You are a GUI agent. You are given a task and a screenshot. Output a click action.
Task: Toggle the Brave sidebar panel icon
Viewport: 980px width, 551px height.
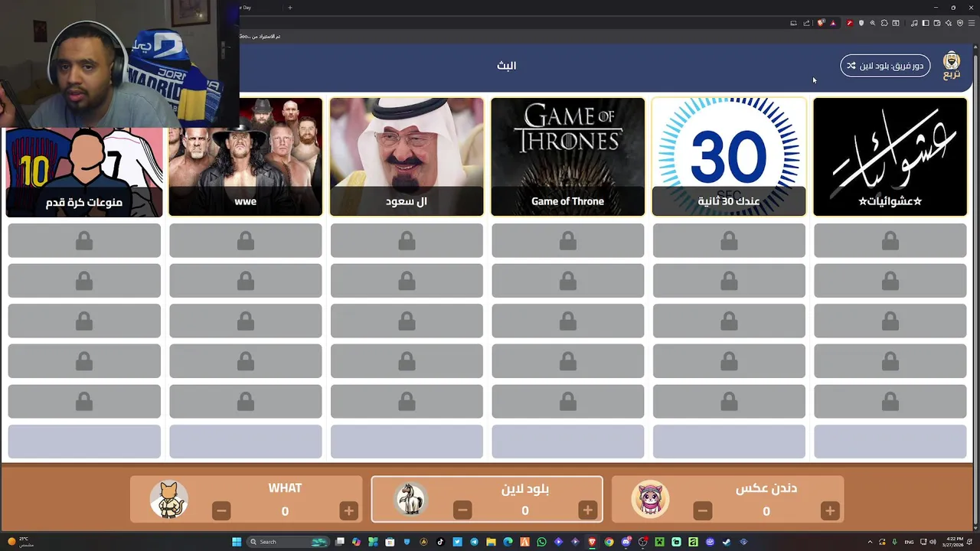(x=926, y=23)
